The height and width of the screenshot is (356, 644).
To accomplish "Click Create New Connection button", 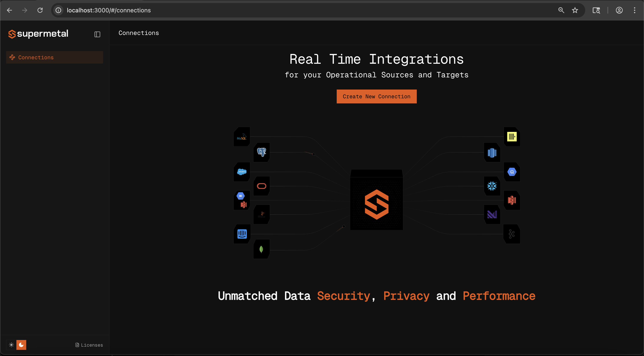I will coord(377,96).
